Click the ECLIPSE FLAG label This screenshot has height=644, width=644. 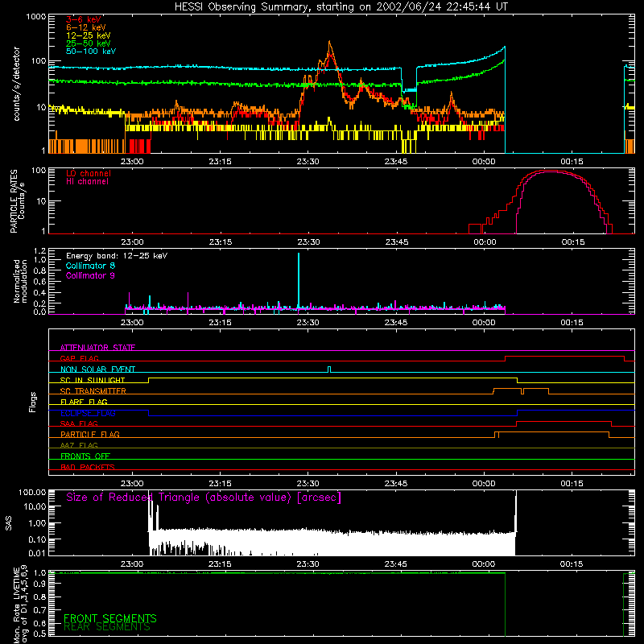pyautogui.click(x=88, y=413)
